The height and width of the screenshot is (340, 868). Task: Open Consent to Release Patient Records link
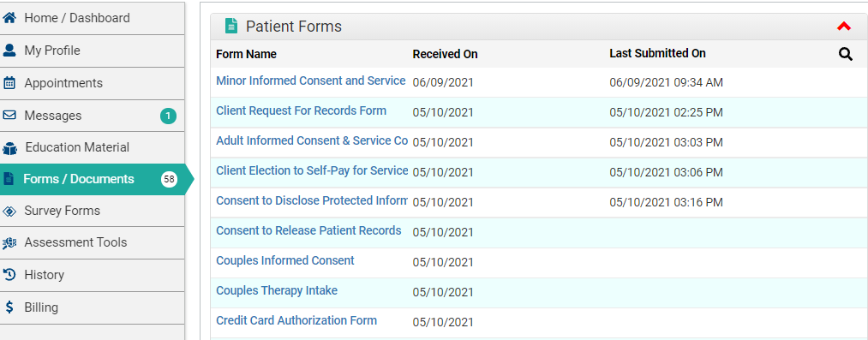[308, 230]
